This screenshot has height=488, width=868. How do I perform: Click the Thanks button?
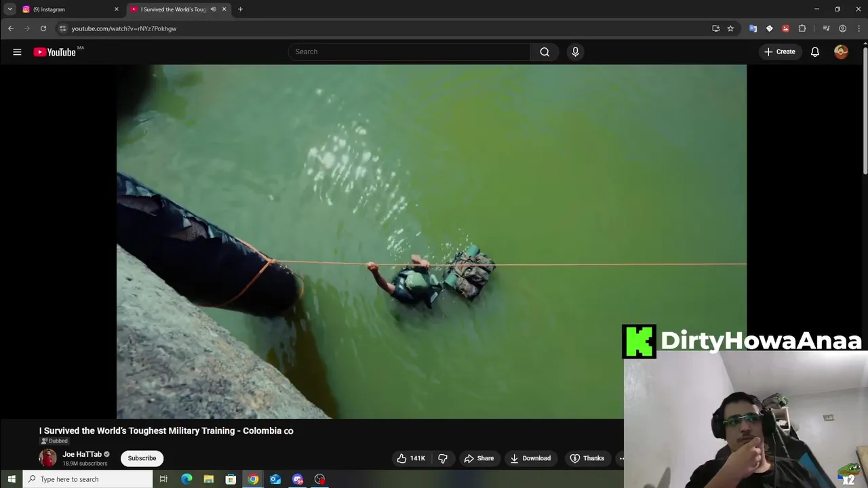[x=587, y=458]
